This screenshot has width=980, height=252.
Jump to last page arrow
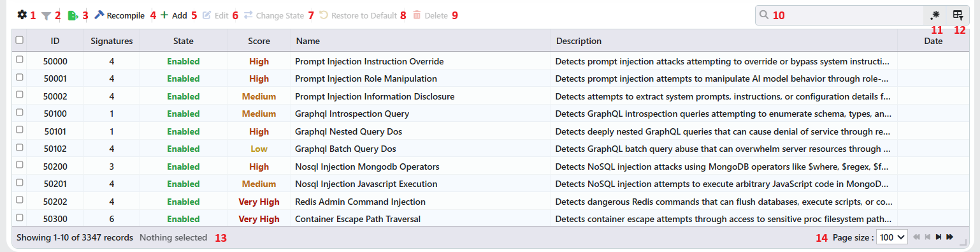(949, 237)
